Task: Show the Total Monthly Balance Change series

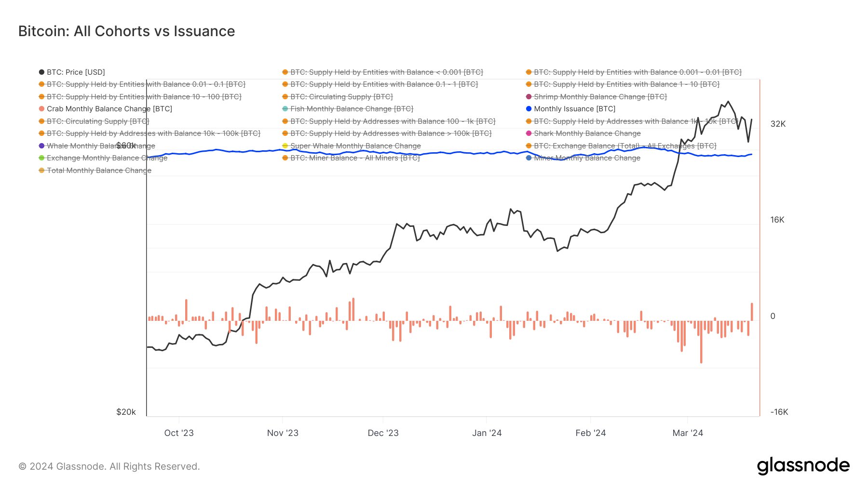Action: [99, 171]
